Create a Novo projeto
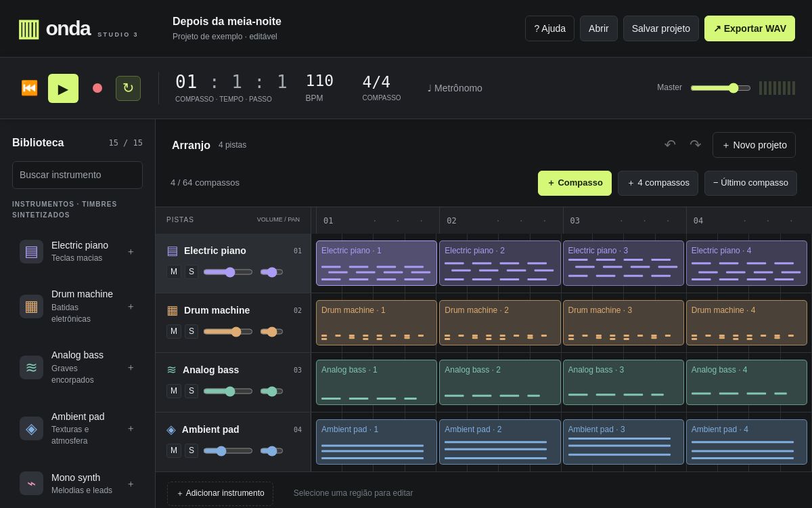Screen dimensions: 812x508 pos(754,145)
